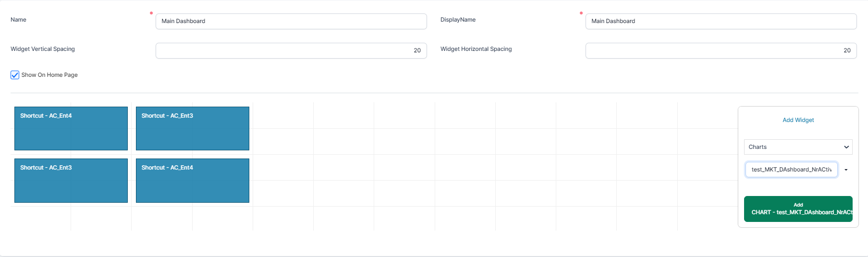Select the Shortcut - AC_Ent4 widget in the first row
The height and width of the screenshot is (257, 868).
coord(71,129)
